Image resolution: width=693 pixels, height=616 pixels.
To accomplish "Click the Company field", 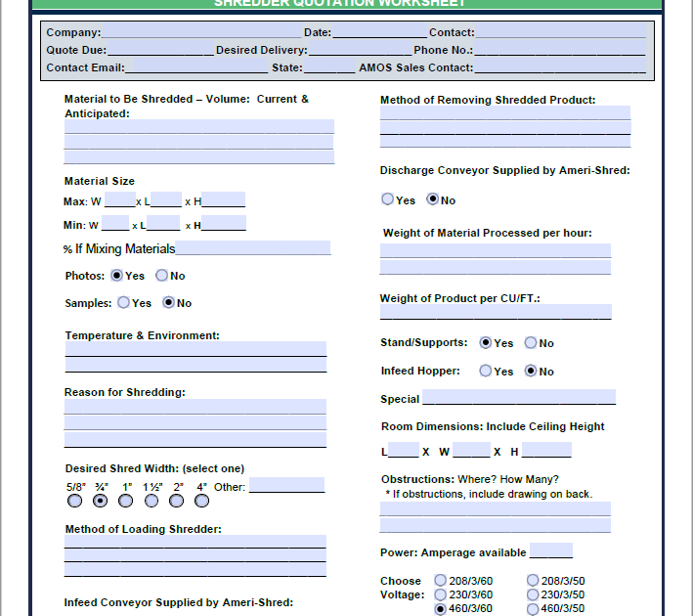I will tap(201, 31).
